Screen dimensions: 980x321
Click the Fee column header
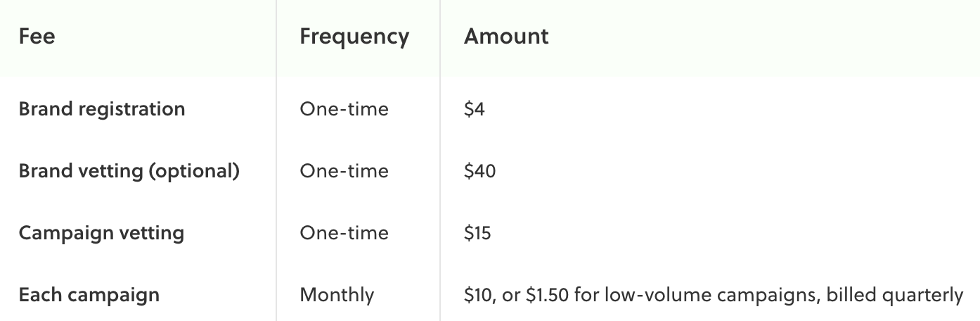[x=37, y=37]
